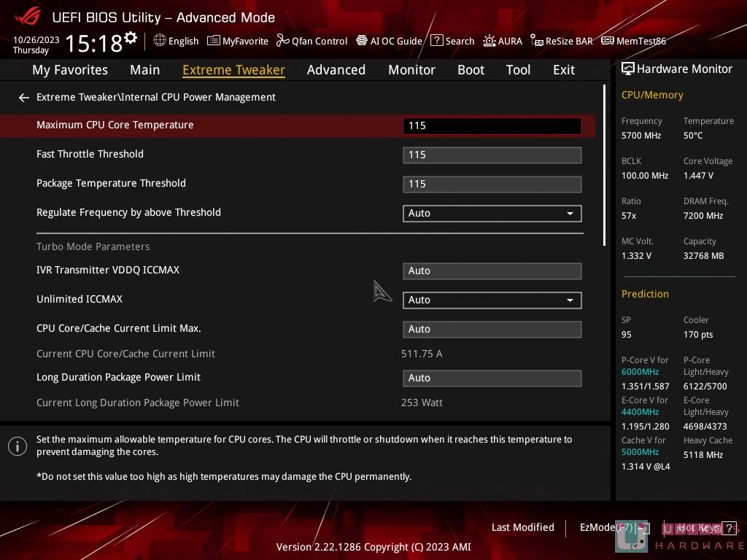Image resolution: width=747 pixels, height=560 pixels.
Task: Go back using the left arrow
Action: point(24,97)
